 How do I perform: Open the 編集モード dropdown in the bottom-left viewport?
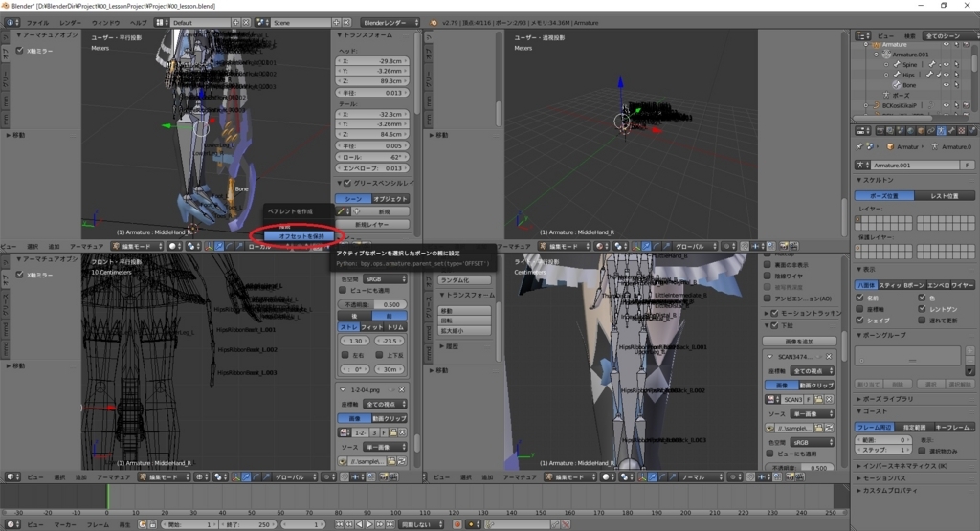click(163, 476)
